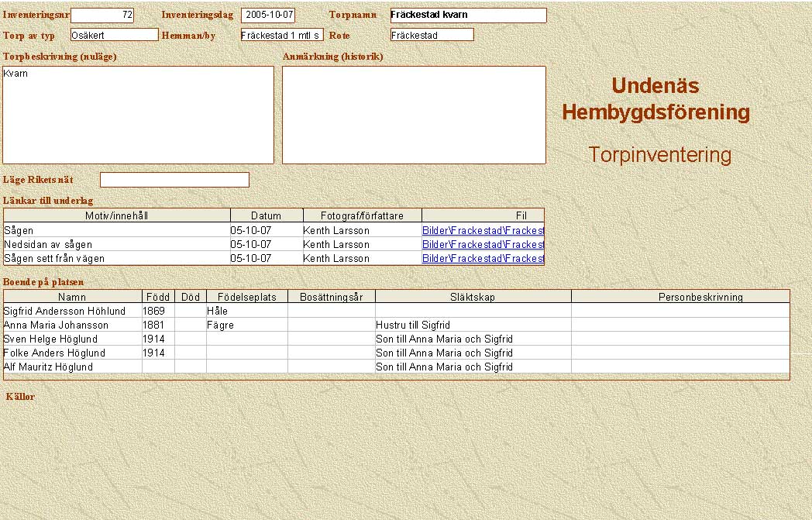Select the Sigfrid Andersson Höhlund name cell
The image size is (812, 520).
tap(72, 311)
